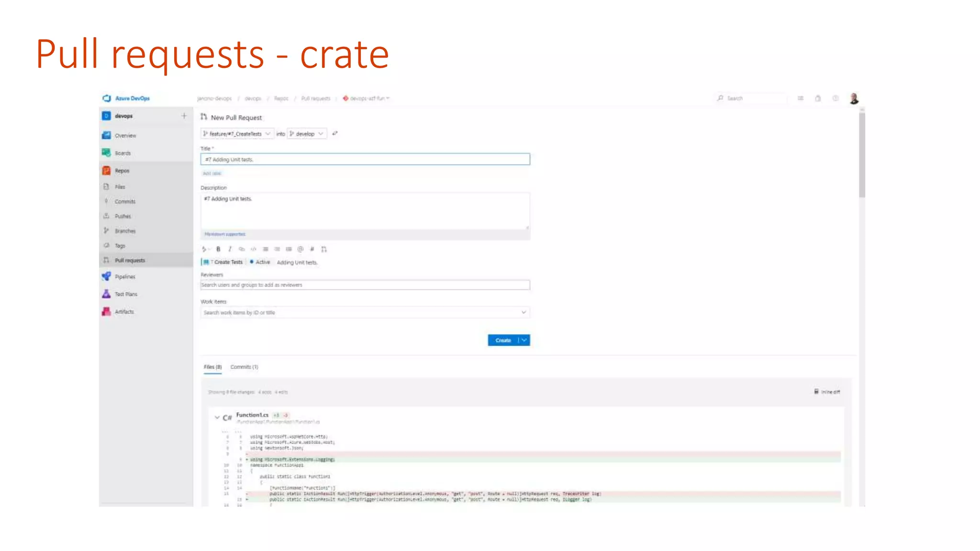Expand the Create button dropdown arrow
This screenshot has height=551, width=980.
(524, 340)
